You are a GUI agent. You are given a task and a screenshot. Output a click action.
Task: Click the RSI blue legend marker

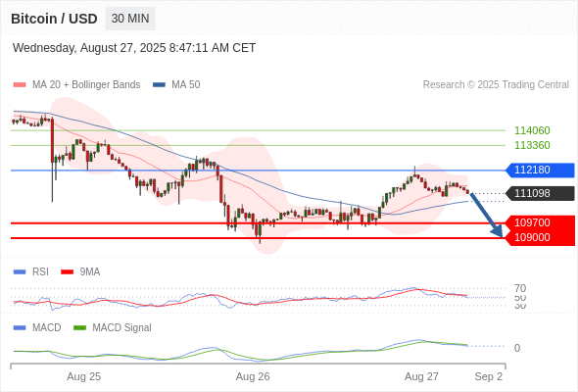pos(20,272)
